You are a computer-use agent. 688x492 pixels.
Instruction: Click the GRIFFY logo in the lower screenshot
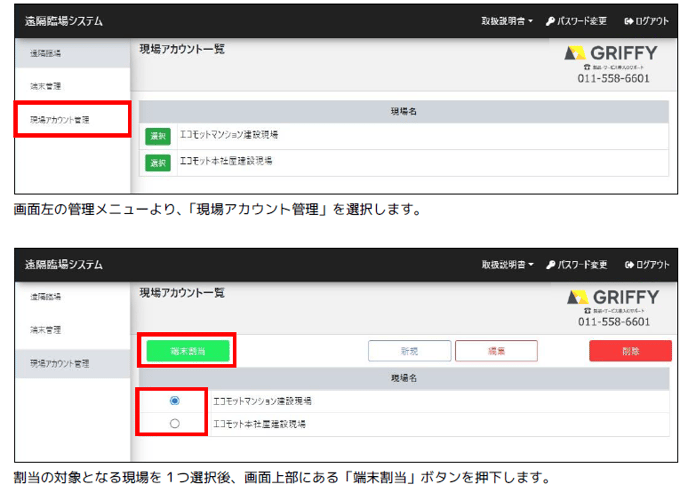[612, 297]
